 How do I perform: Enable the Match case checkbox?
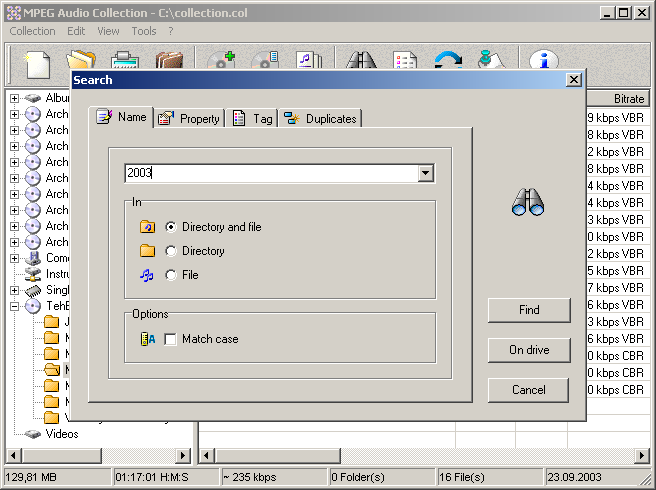(x=170, y=339)
